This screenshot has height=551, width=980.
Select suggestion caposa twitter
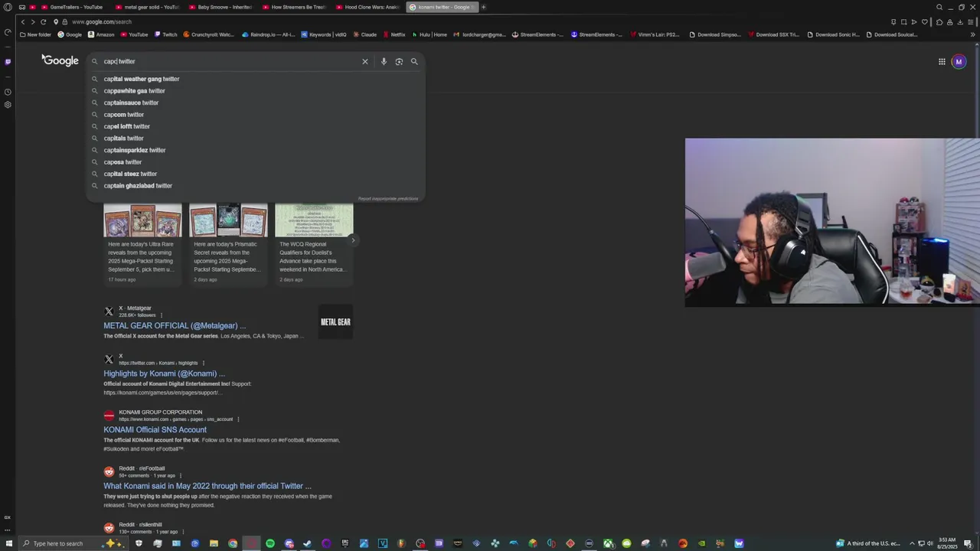(122, 162)
